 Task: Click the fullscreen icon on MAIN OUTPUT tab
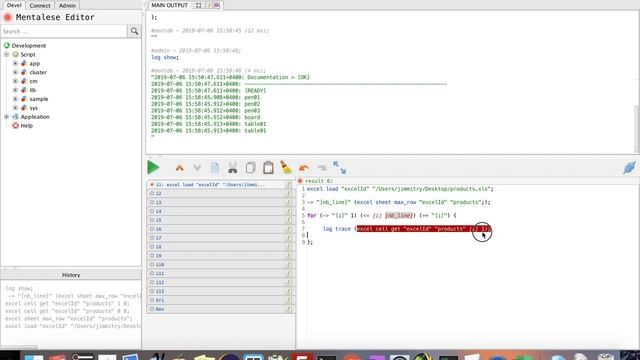[198, 5]
